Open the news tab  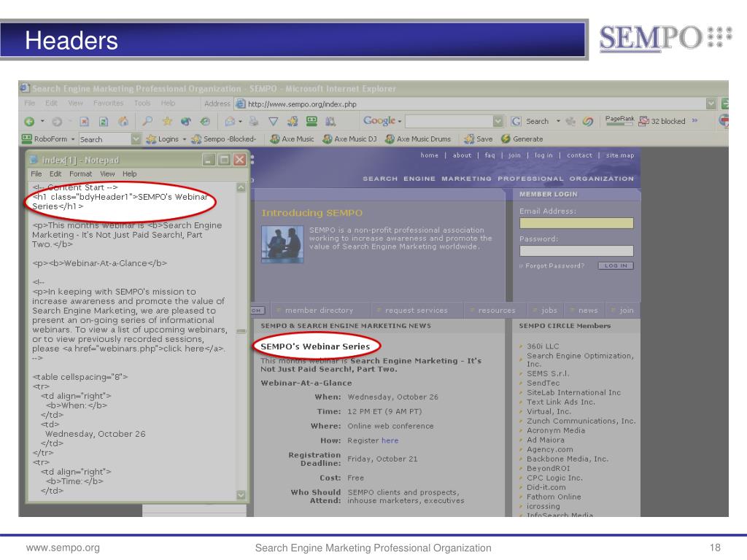pos(587,311)
